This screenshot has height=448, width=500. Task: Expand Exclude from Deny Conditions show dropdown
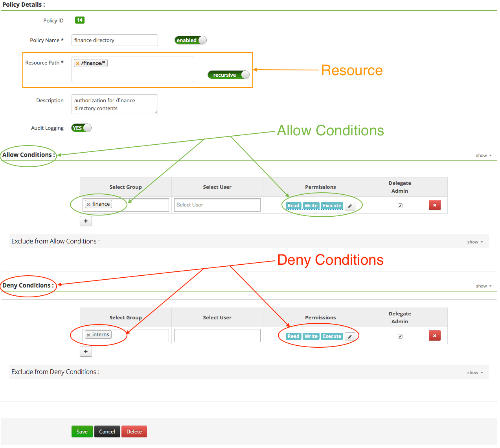point(475,372)
